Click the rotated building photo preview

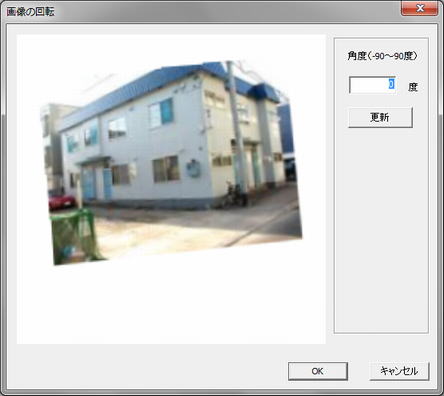coord(172,163)
